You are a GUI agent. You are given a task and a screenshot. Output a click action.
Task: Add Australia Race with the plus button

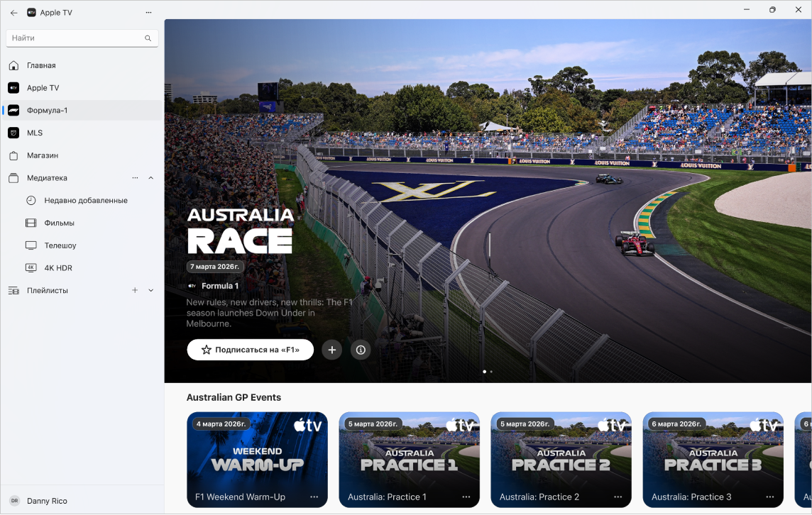(x=332, y=350)
